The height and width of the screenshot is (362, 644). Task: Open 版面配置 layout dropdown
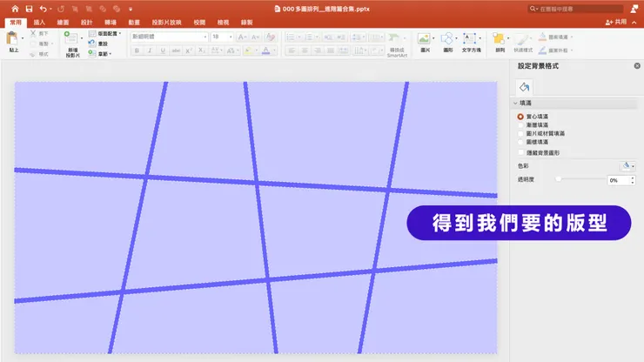(x=105, y=33)
